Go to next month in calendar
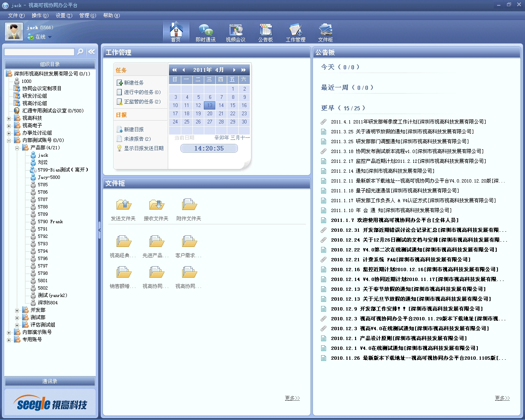The height and width of the screenshot is (420, 525). pyautogui.click(x=234, y=70)
